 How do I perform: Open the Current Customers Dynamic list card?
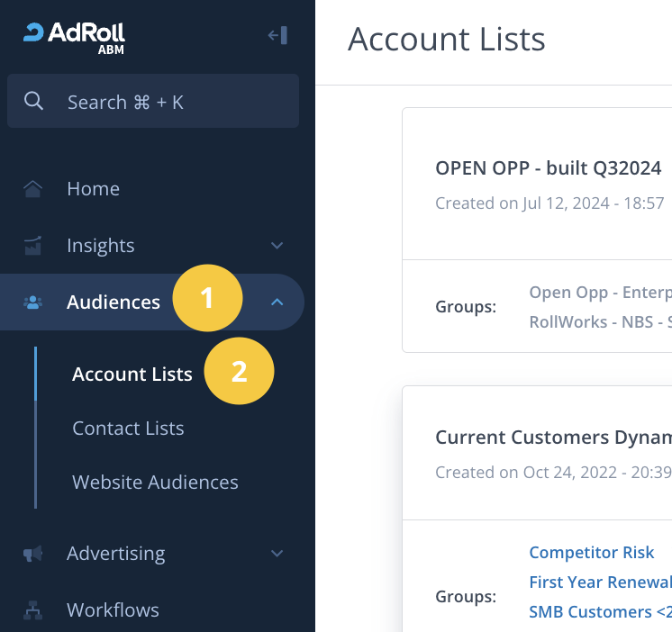553,438
